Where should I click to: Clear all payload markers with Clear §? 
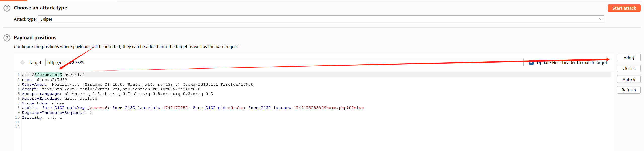tap(629, 68)
